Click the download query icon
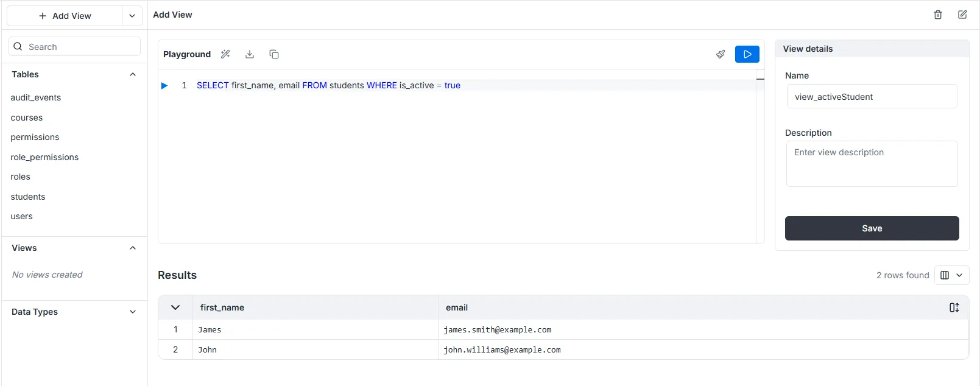 [250, 54]
